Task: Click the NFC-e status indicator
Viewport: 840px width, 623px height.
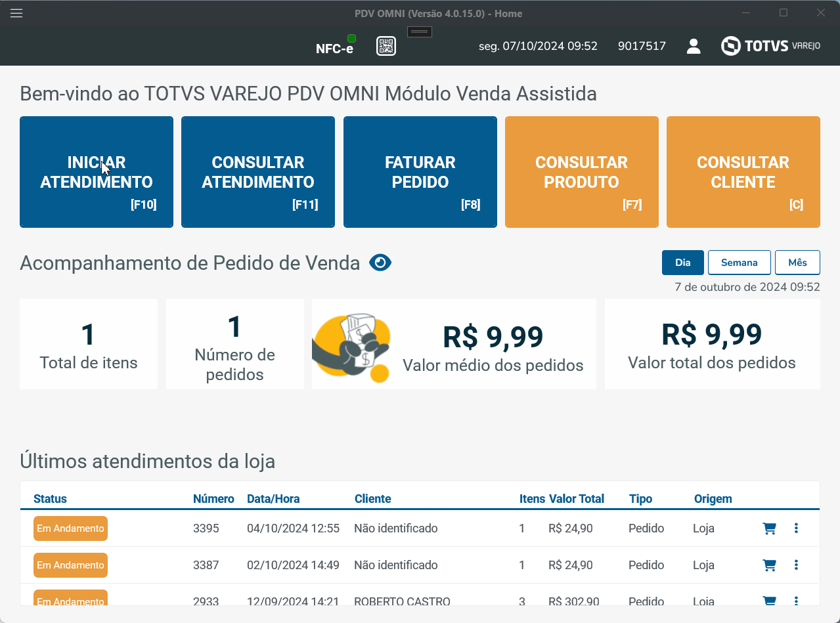Action: click(335, 45)
